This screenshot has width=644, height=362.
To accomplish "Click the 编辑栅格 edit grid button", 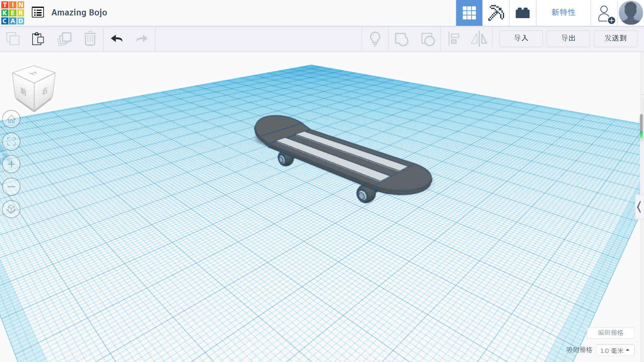I will coord(610,333).
